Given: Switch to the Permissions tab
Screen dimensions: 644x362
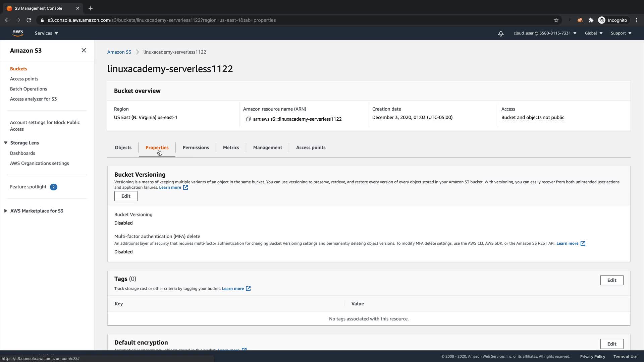Looking at the screenshot, I should 196,147.
